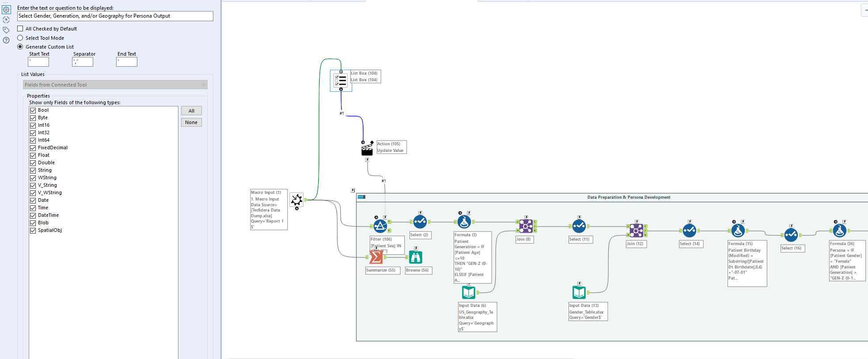Click the Data Preparation & Persona Development title
This screenshot has height=359, width=868.
click(x=629, y=197)
